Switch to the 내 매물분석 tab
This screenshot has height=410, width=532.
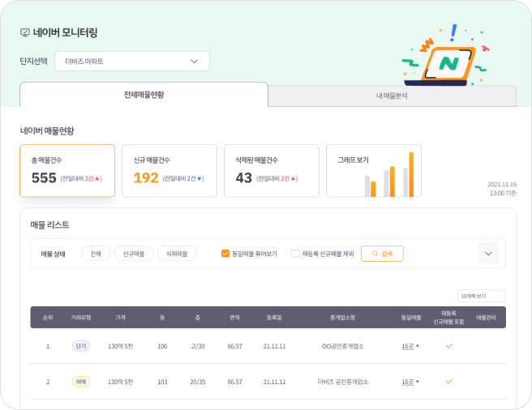tap(392, 96)
